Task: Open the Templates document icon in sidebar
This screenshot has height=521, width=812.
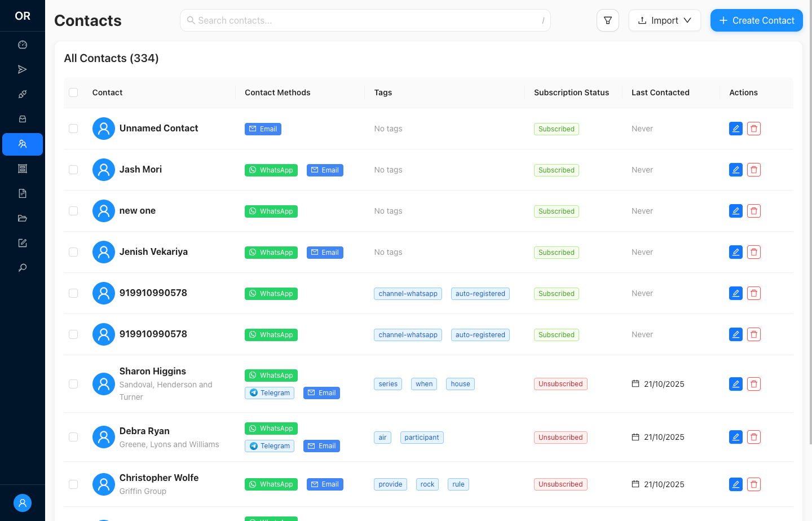Action: tap(23, 193)
